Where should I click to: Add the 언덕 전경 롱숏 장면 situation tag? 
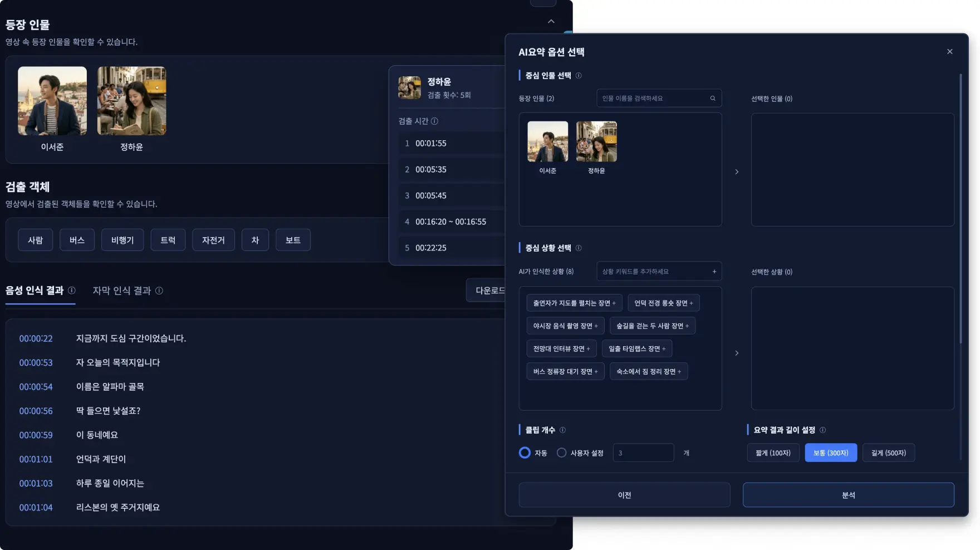pos(664,303)
